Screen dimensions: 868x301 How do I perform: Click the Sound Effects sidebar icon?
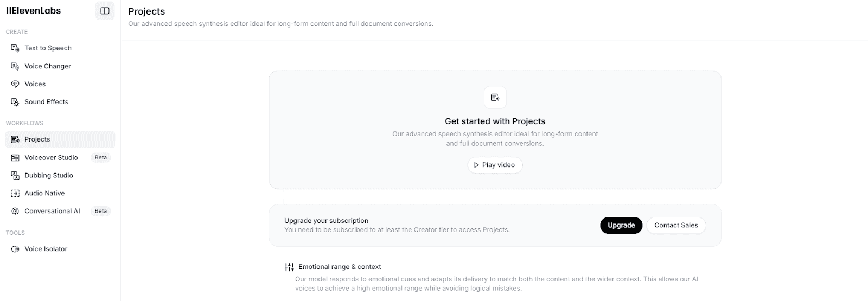coord(15,102)
